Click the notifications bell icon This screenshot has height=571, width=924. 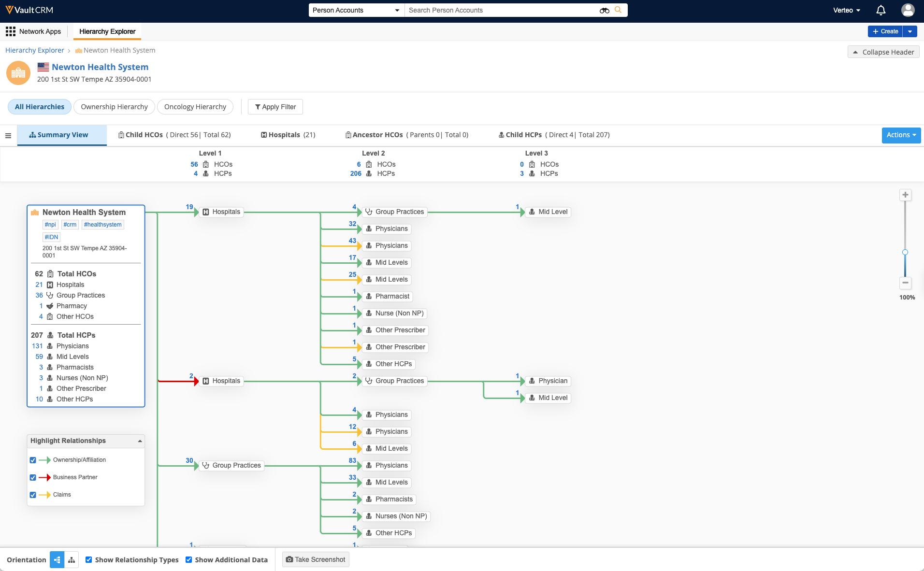tap(881, 10)
